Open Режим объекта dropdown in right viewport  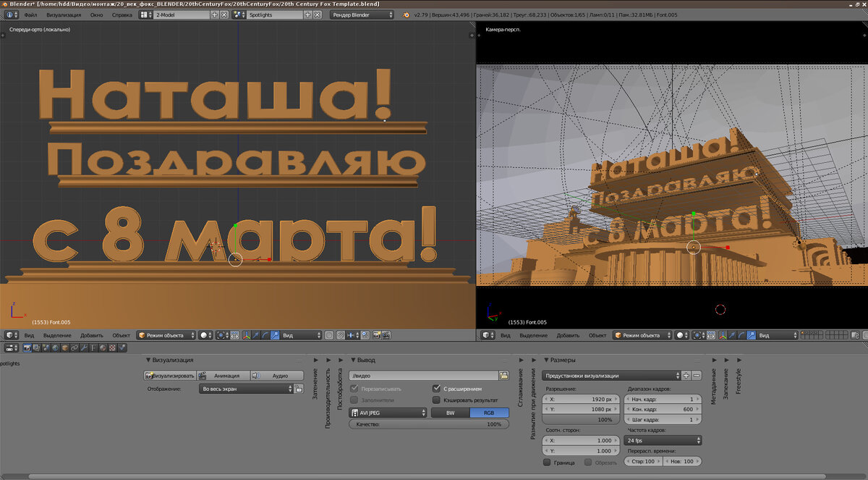(x=643, y=335)
